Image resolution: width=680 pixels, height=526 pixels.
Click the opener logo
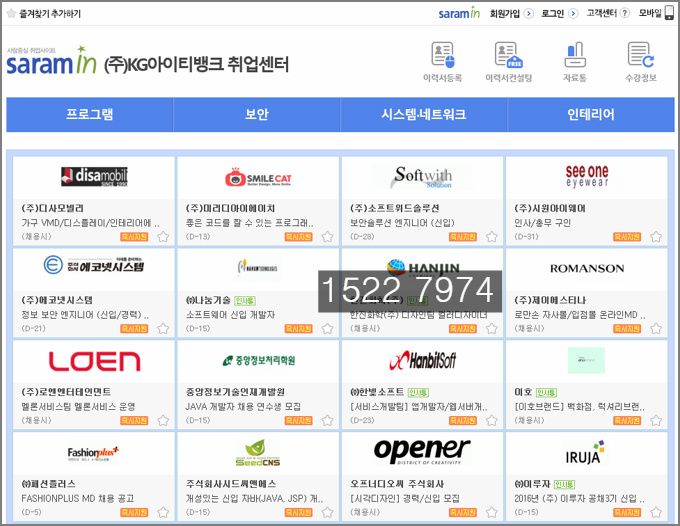pyautogui.click(x=422, y=451)
